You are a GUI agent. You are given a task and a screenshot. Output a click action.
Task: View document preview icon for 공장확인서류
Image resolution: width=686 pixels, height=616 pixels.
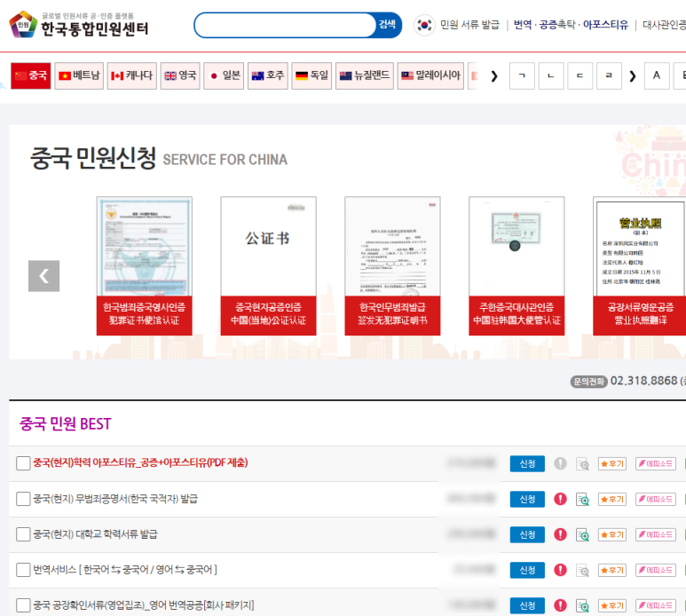(582, 606)
